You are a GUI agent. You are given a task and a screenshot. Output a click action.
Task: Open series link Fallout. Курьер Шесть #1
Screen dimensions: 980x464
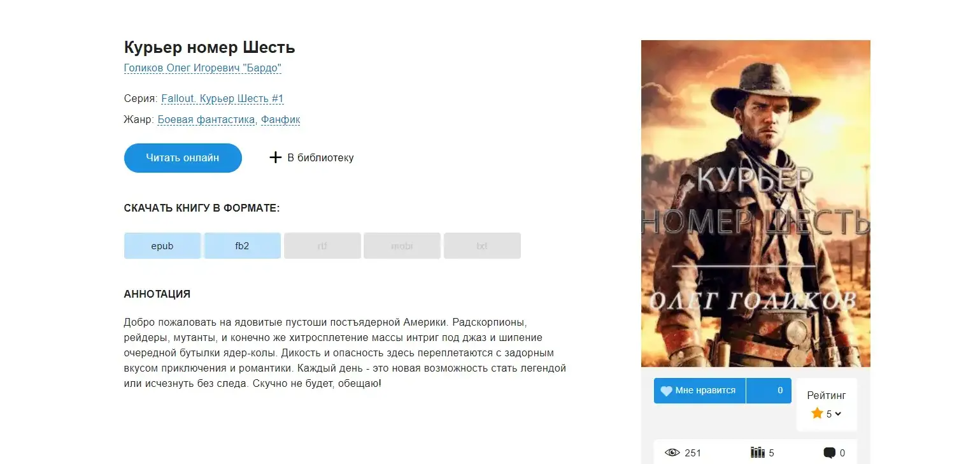[222, 99]
